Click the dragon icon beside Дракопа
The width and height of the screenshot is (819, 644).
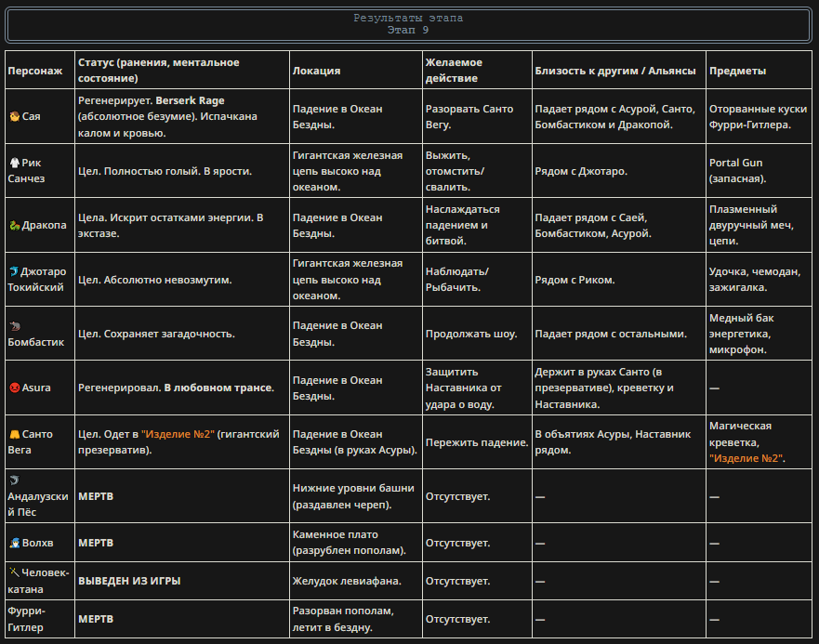15,226
